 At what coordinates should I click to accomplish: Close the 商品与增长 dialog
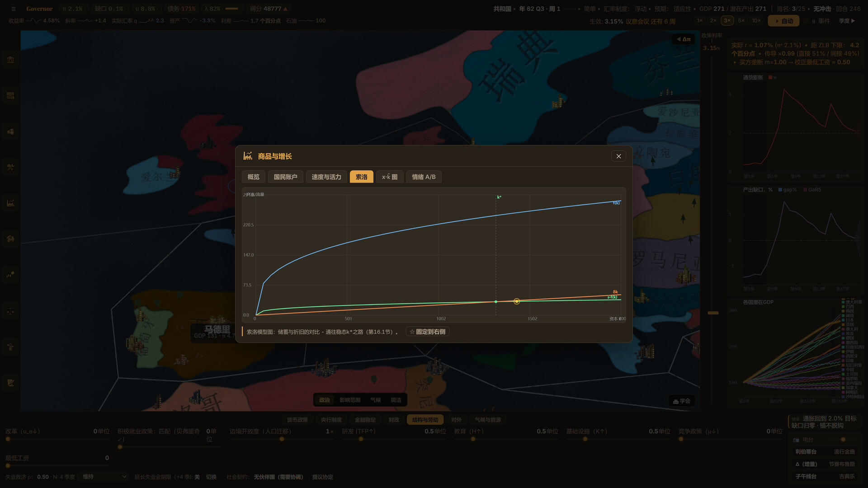pos(618,156)
